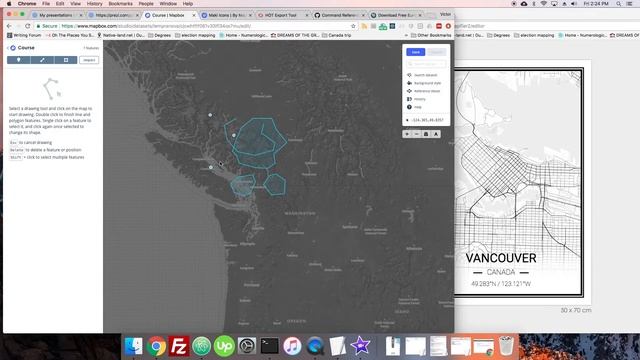
Task: Go back via arrow beside Course title
Action: tap(8, 48)
